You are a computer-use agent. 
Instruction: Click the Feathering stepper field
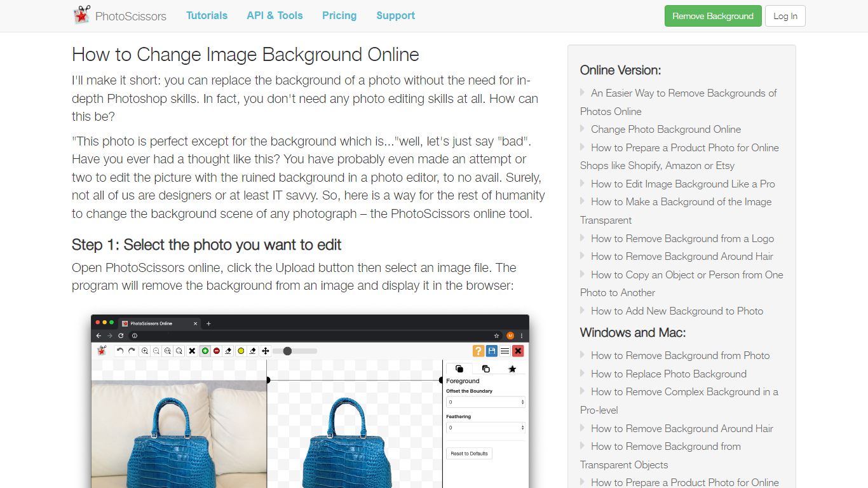click(485, 428)
